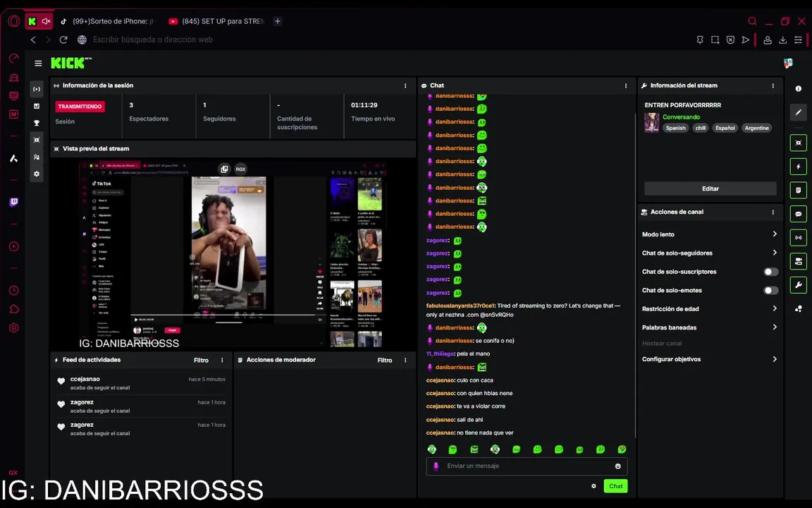Screen dimensions: 812x508
Task: Expand Palabras baneadas setting
Action: (710, 327)
